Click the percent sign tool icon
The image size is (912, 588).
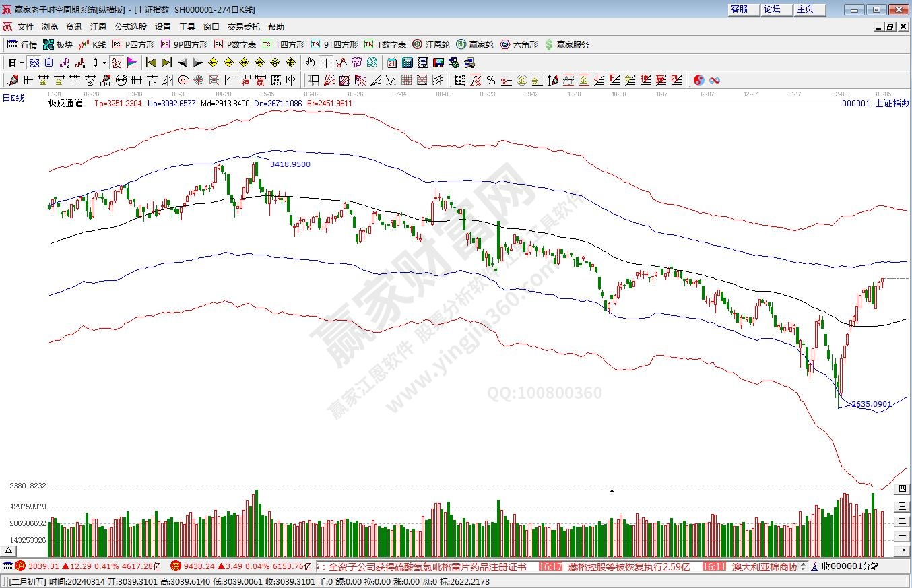(491, 80)
